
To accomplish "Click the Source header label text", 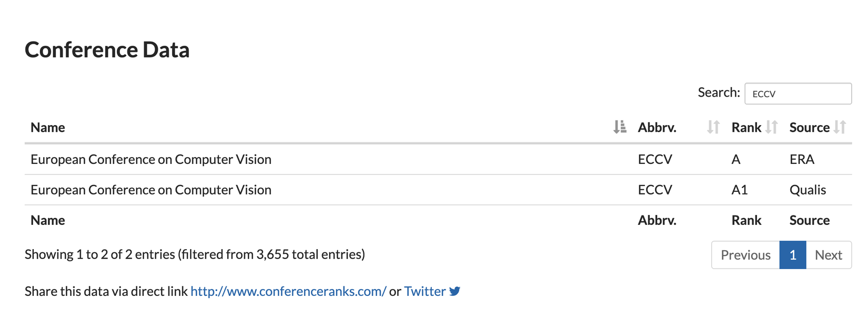I will (x=809, y=127).
